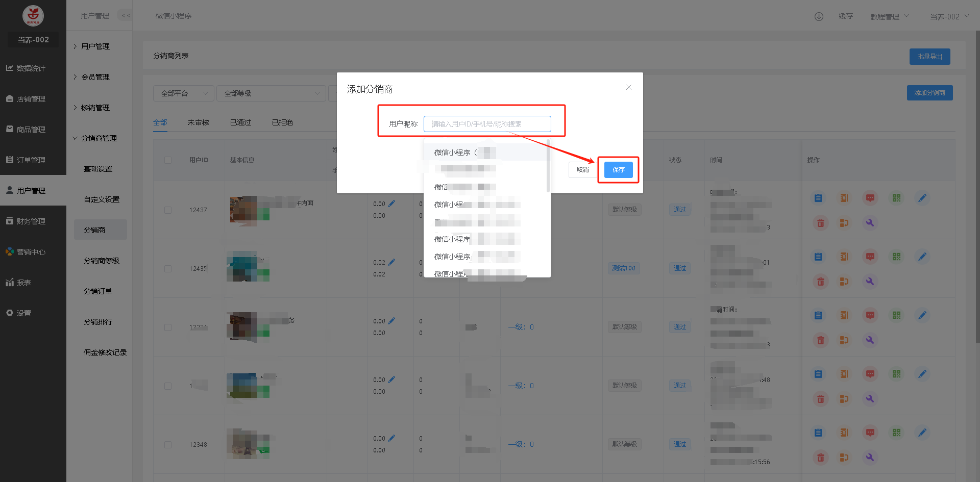Viewport: 980px width, 482px height.
Task: Click the 用户昵称 search input field
Action: [x=487, y=124]
